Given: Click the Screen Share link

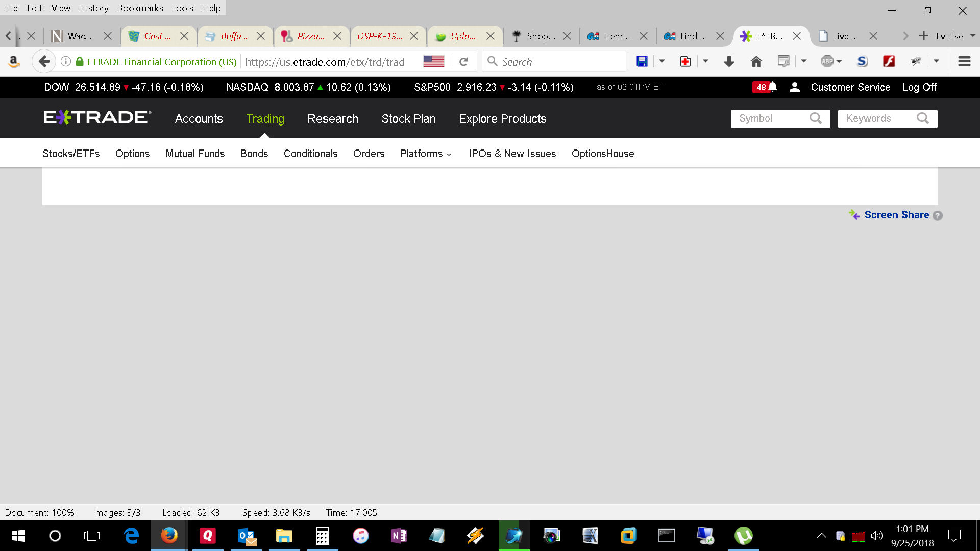Looking at the screenshot, I should (x=896, y=215).
